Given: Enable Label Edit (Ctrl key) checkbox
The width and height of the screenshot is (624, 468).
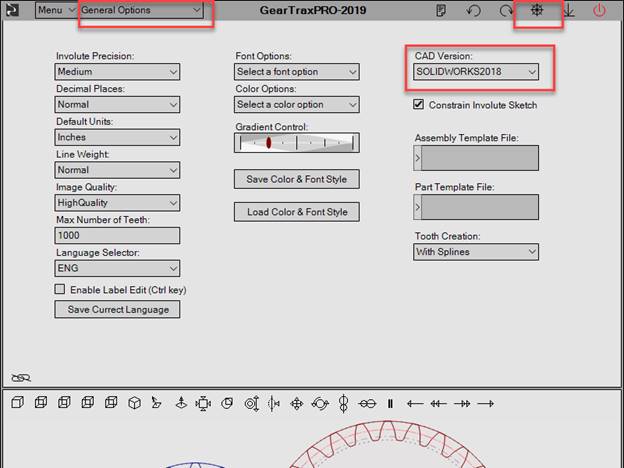Looking at the screenshot, I should (x=60, y=289).
